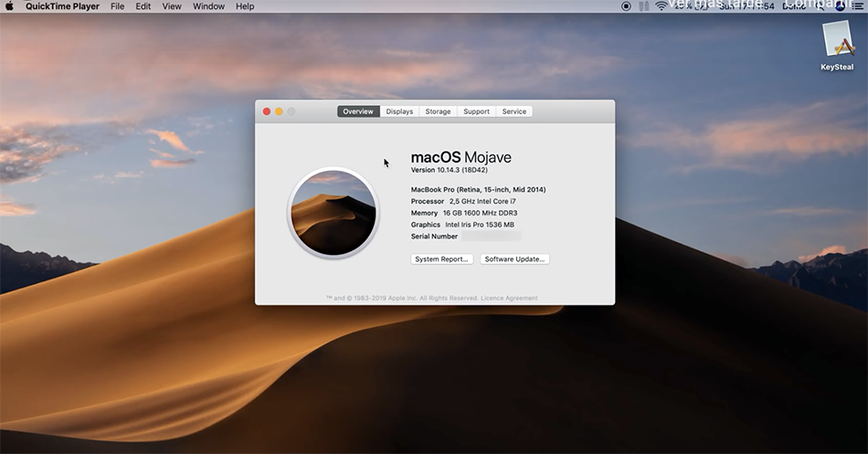This screenshot has width=868, height=454.
Task: Open the File menu
Action: 117,6
